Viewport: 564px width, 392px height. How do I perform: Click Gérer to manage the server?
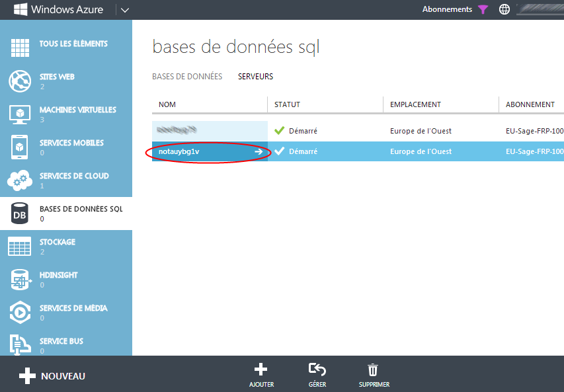(317, 375)
